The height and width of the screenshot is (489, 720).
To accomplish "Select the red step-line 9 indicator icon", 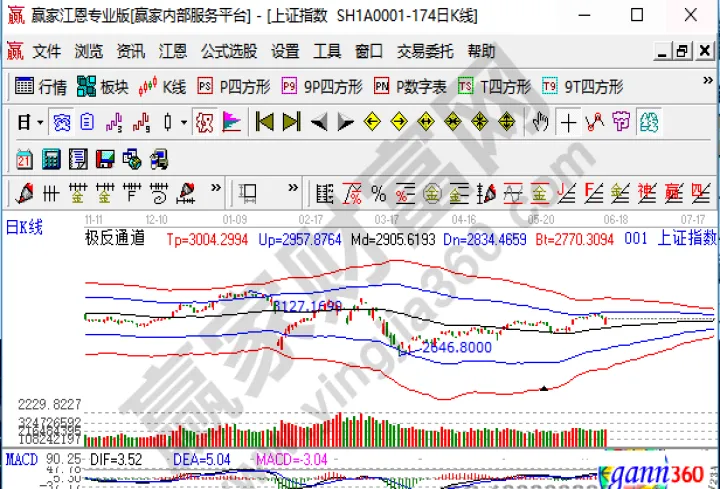I will (141, 123).
